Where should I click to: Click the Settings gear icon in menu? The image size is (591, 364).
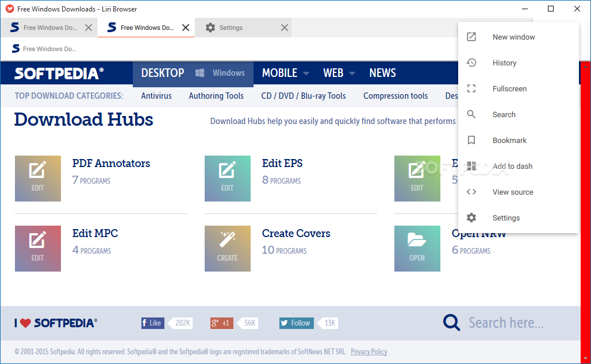(x=471, y=218)
